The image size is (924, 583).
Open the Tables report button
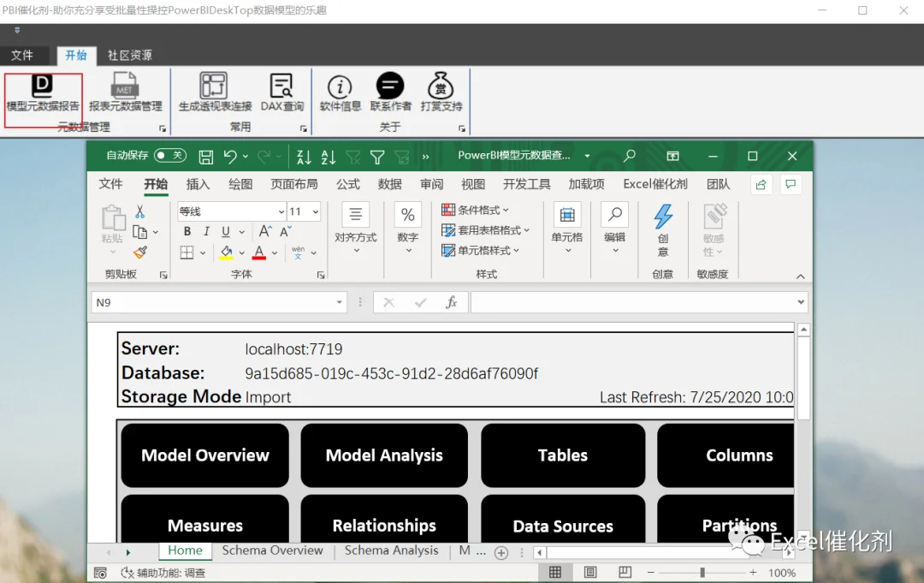563,455
